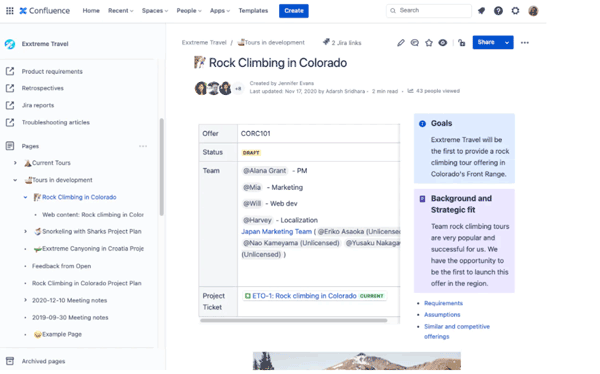
Task: Open Feedback from Open page
Action: [62, 266]
